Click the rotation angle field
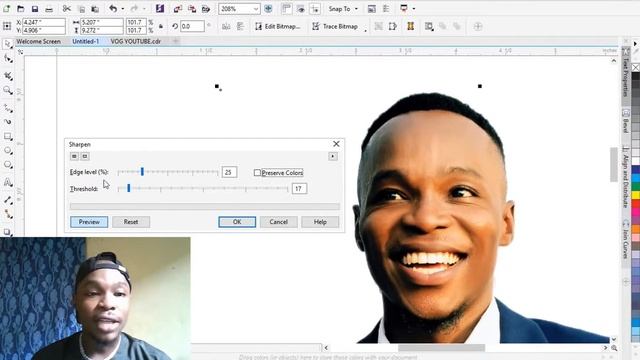Screen dimensions: 640x360 pyautogui.click(x=192, y=27)
